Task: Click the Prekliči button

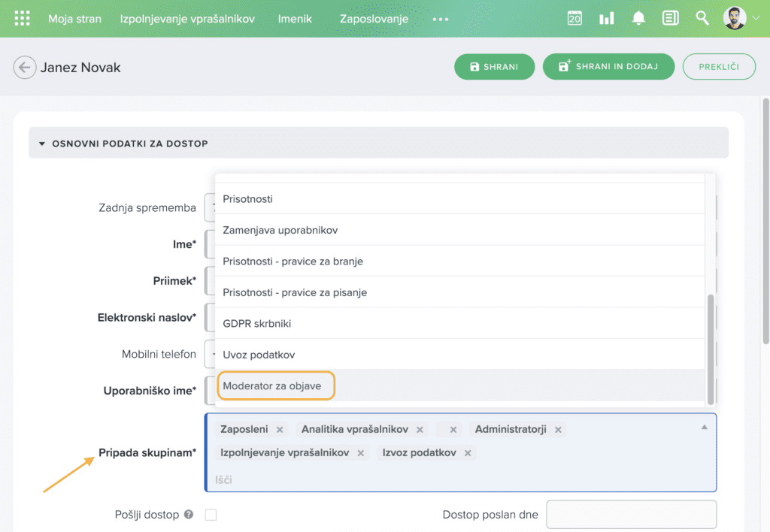Action: [x=720, y=67]
